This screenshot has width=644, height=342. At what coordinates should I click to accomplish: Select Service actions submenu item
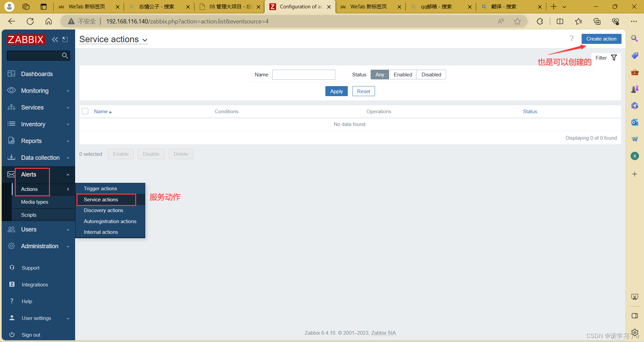110,200
